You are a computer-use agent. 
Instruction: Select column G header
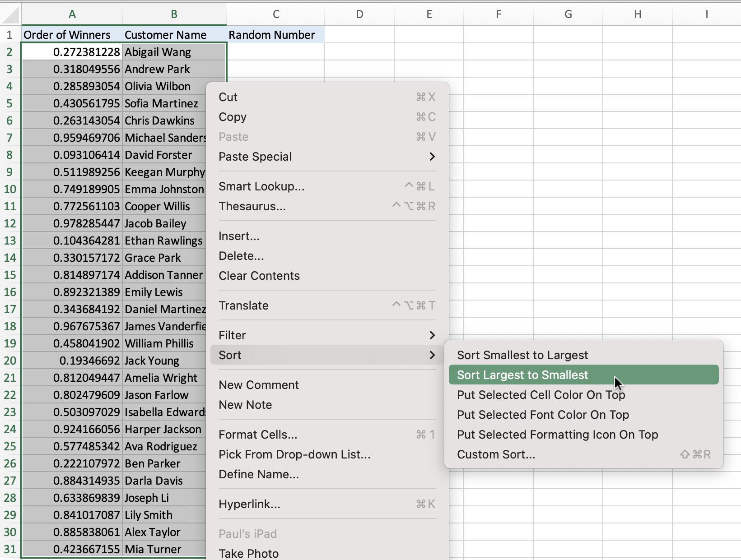click(568, 14)
